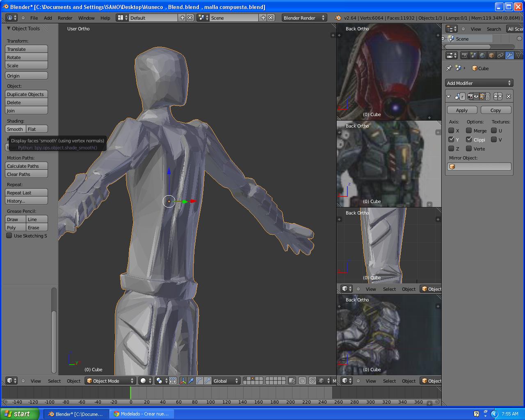
Task: Enable the Vertex Groups option checkbox
Action: 469,148
